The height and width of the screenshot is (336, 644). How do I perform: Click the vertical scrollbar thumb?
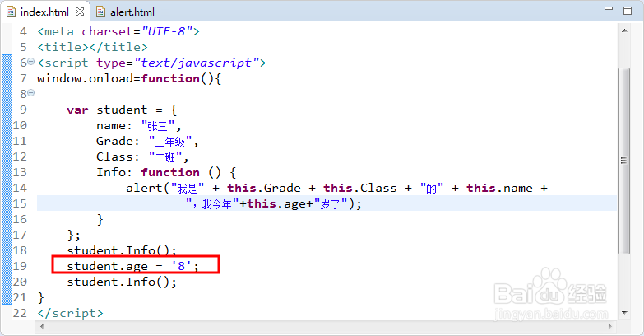[x=624, y=161]
